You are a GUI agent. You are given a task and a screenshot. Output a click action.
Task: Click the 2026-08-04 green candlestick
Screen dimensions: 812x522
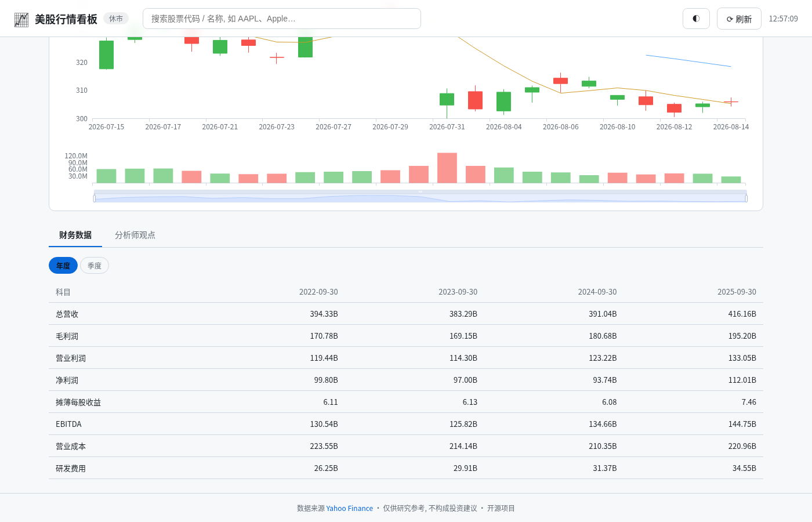503,101
